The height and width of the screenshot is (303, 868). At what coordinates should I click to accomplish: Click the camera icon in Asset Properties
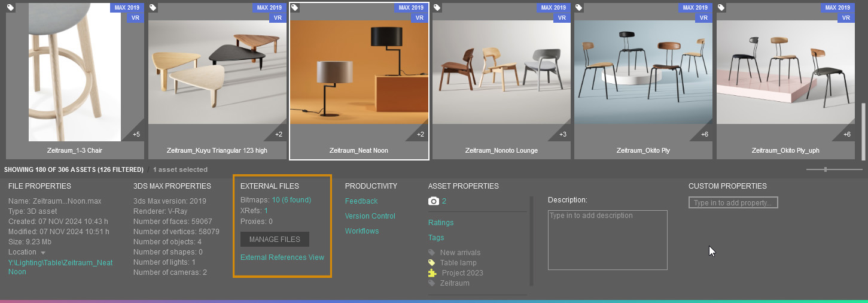click(434, 201)
